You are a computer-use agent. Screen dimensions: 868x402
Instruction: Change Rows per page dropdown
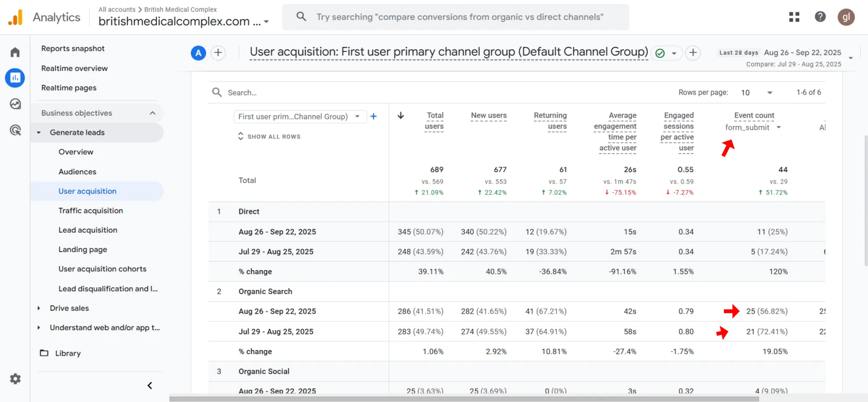click(x=756, y=92)
